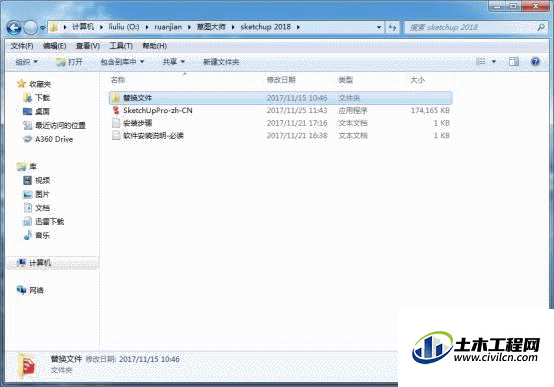The width and height of the screenshot is (554, 387).
Task: Select the 替换文件 folder row
Action: 281,98
